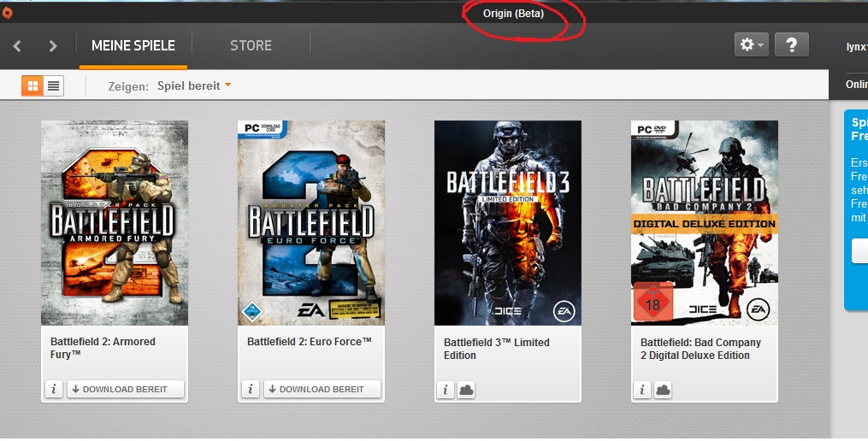Switch to grid view

32,85
